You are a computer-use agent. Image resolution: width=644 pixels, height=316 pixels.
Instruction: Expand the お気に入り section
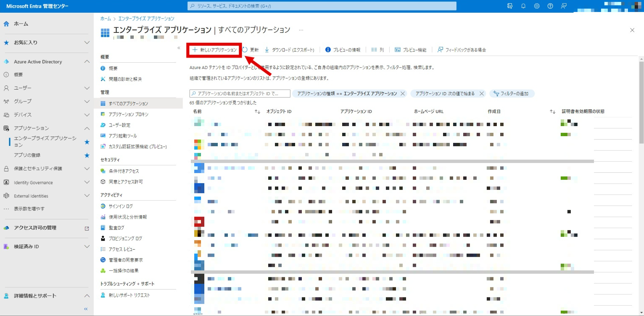[x=87, y=43]
